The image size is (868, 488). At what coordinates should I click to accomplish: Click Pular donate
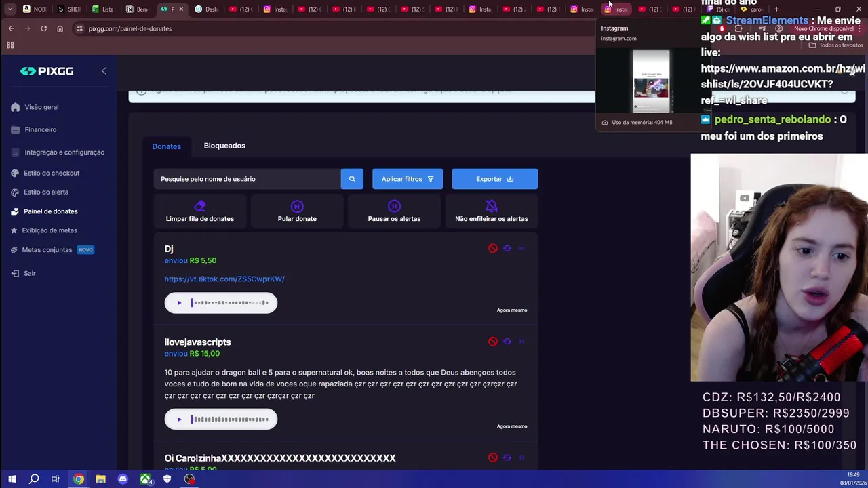[297, 211]
